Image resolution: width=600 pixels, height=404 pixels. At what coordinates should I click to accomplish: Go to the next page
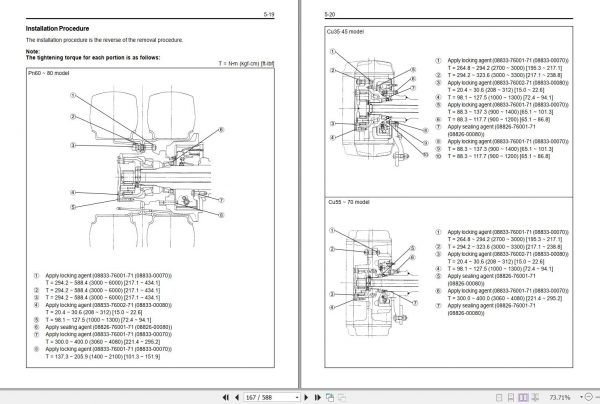point(306,397)
